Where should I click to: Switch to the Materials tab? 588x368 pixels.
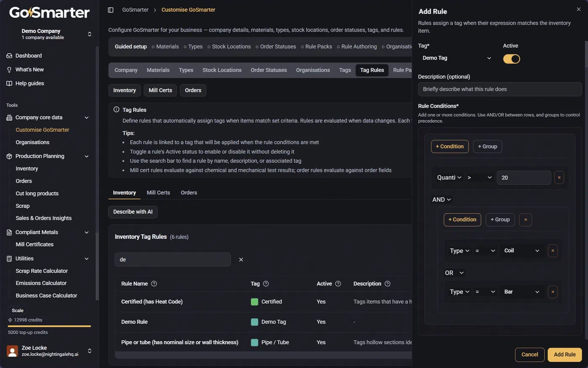158,70
